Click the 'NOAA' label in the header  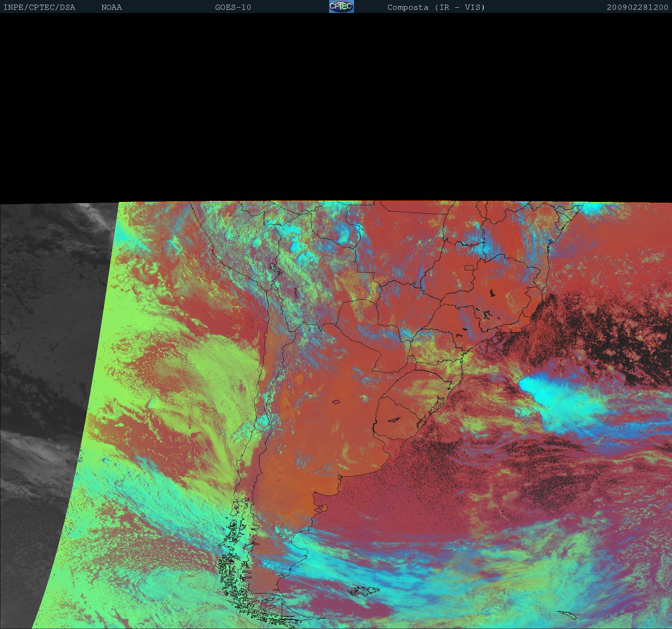click(111, 8)
